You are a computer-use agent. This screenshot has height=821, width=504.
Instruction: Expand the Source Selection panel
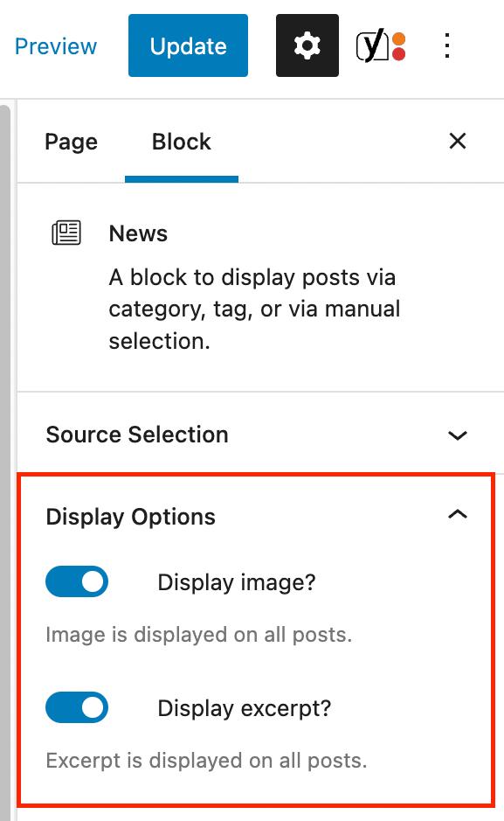[x=256, y=435]
